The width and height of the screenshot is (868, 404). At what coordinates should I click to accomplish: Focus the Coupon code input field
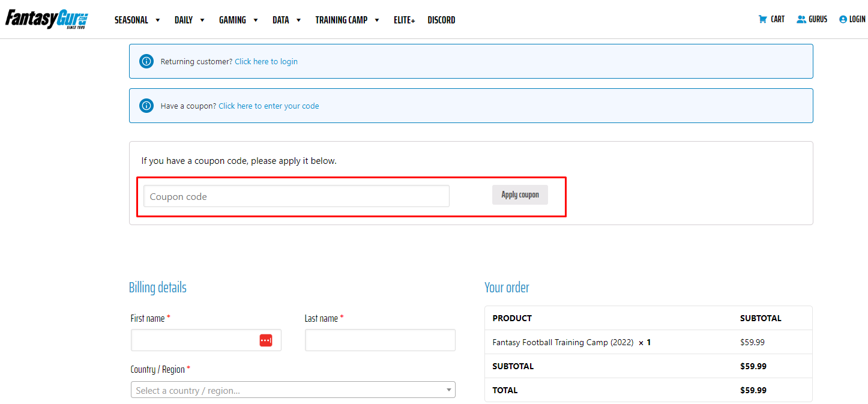(297, 196)
